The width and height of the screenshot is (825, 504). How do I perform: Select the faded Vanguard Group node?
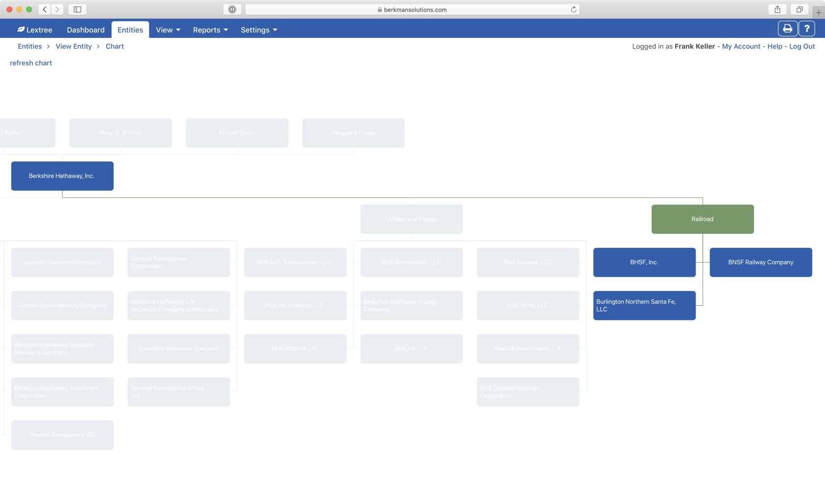click(x=353, y=133)
